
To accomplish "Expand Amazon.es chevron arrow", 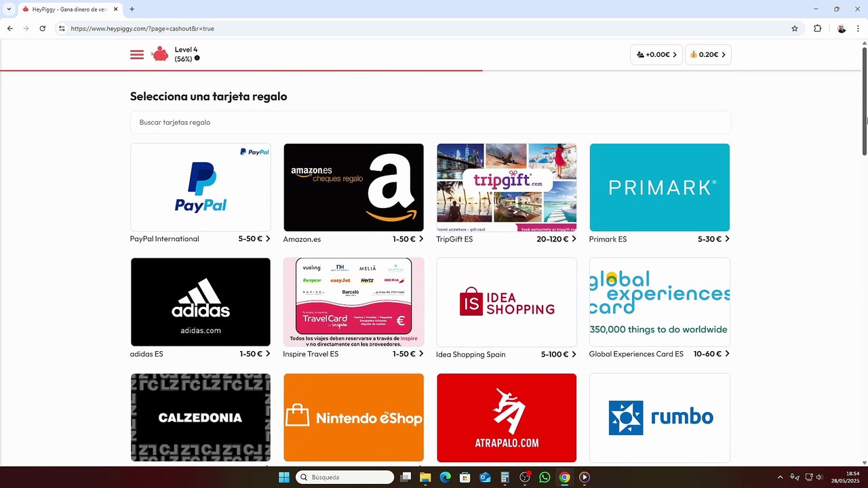I will pyautogui.click(x=421, y=239).
